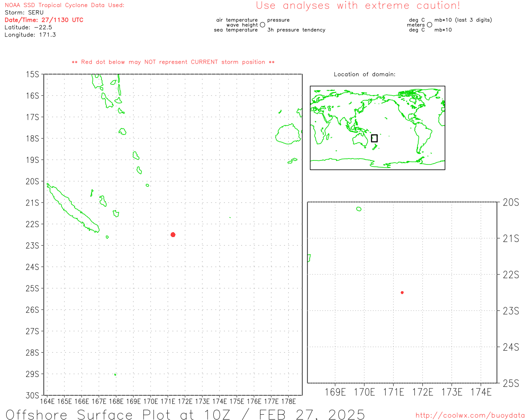Click the 'air temperature' legend label
The image size is (525, 420).
click(x=237, y=20)
